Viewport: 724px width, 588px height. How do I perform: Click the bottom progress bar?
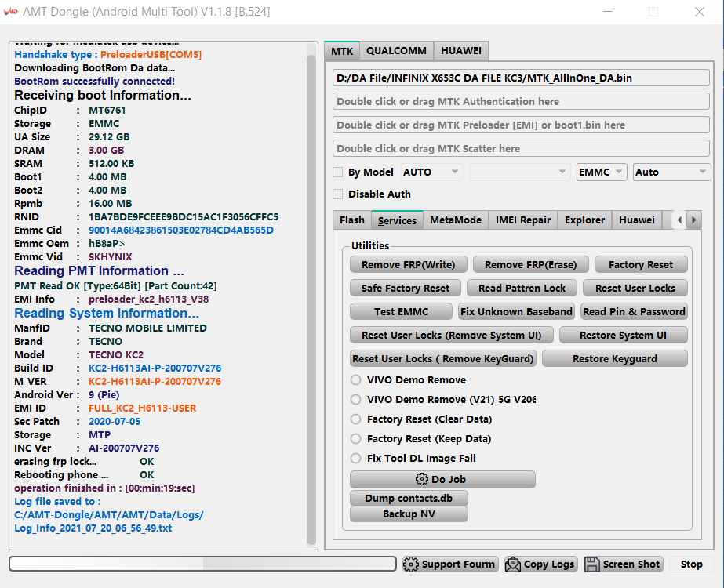[x=202, y=564]
